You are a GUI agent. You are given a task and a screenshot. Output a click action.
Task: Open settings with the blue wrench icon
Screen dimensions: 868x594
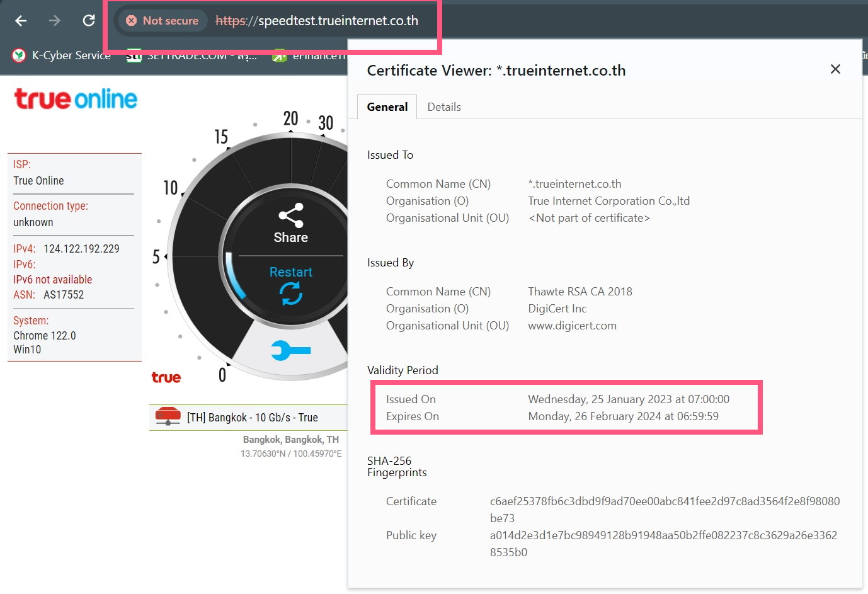pyautogui.click(x=290, y=350)
